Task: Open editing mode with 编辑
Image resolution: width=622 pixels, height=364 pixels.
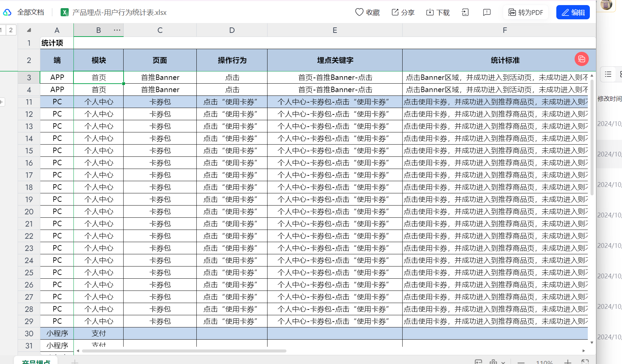Action: tap(573, 13)
